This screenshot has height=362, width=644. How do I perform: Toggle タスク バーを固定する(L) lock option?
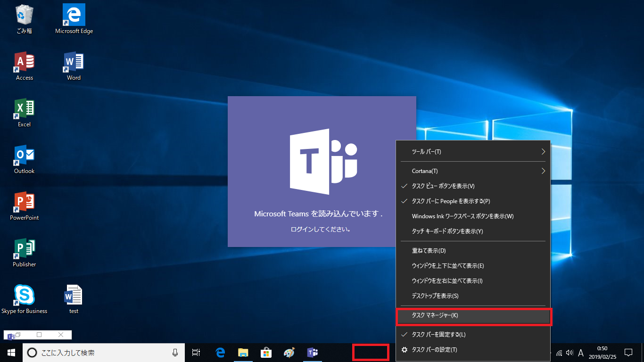click(473, 335)
